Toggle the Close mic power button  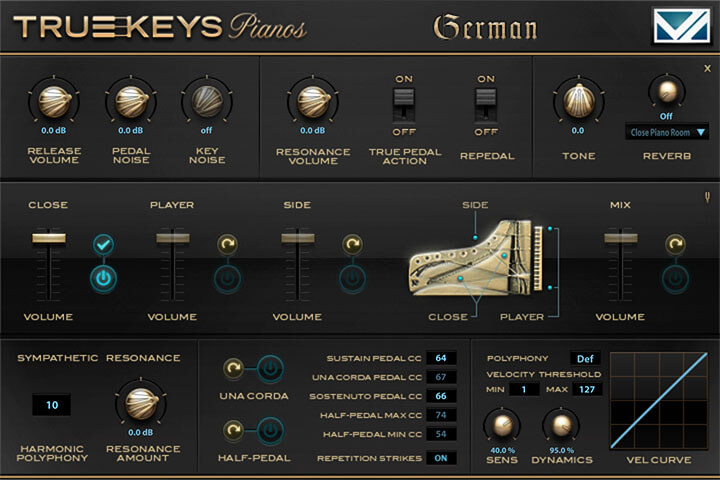[103, 278]
